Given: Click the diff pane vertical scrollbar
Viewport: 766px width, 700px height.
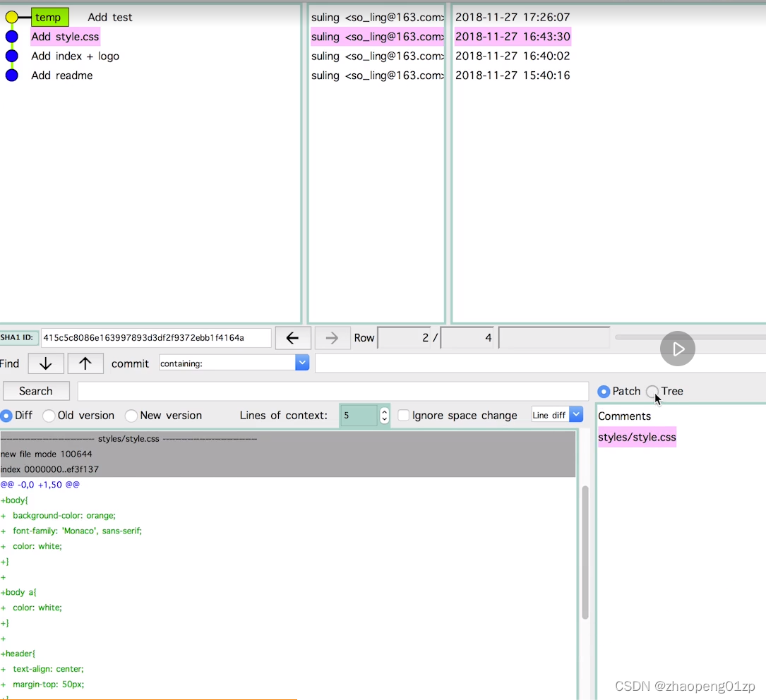Looking at the screenshot, I should [585, 552].
